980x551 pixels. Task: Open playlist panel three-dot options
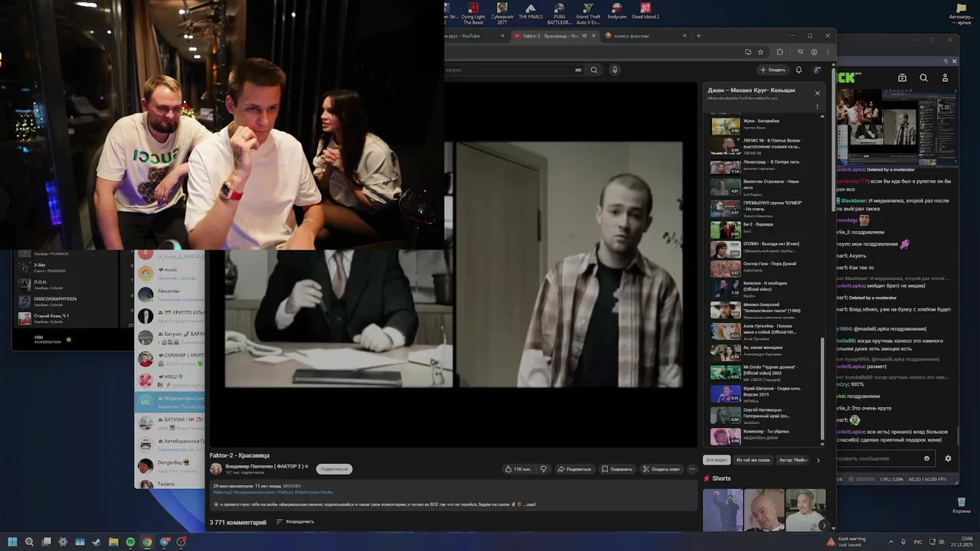click(x=817, y=106)
